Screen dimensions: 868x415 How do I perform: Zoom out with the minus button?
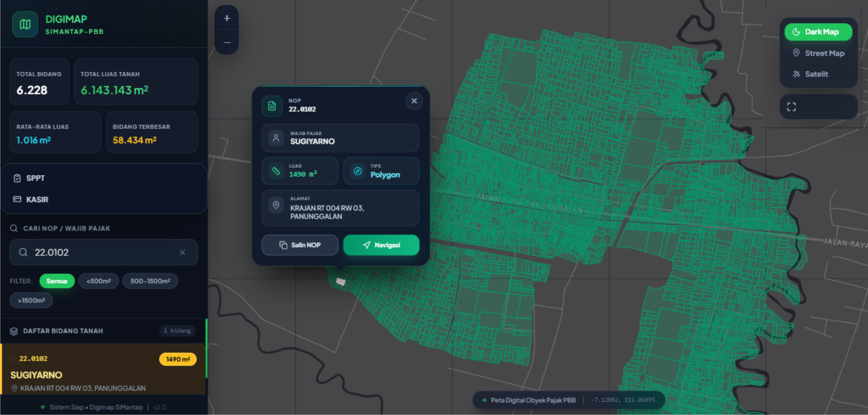pyautogui.click(x=227, y=42)
